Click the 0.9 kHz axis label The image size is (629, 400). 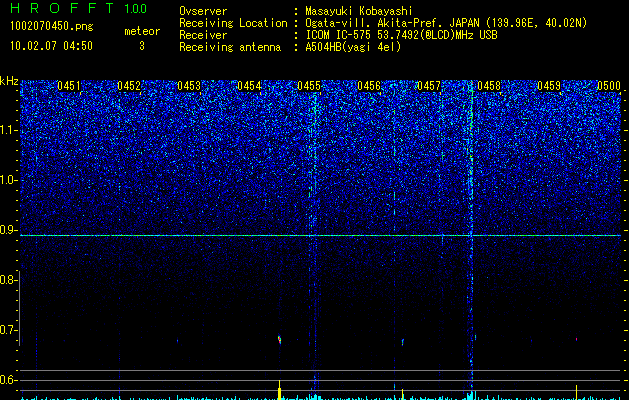[x=8, y=230]
